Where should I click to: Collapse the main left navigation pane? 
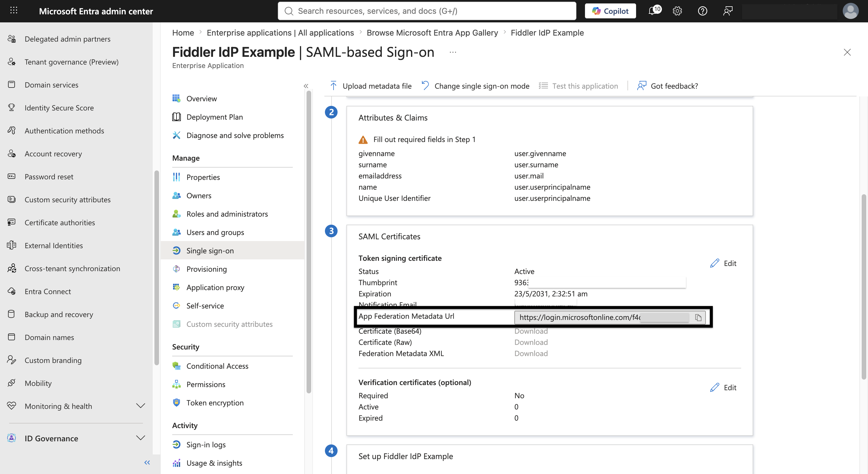point(147,463)
